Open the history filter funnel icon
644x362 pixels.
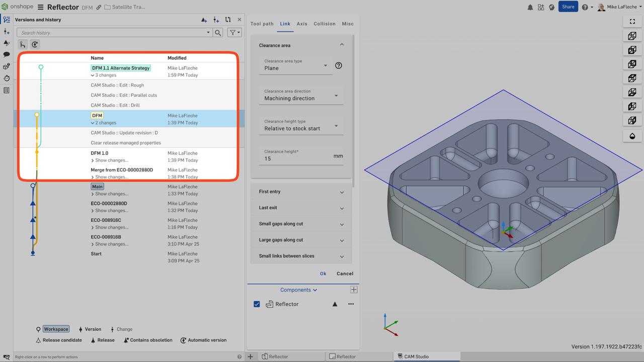click(233, 32)
